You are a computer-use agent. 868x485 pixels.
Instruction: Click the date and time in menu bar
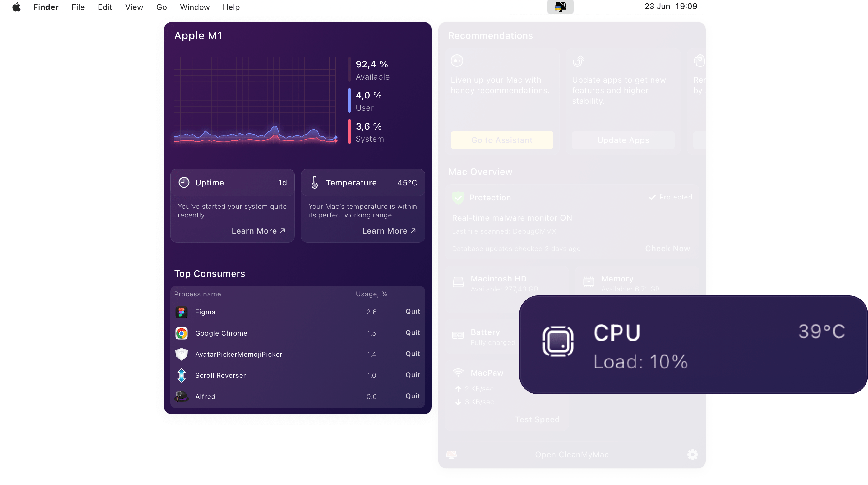[671, 7]
